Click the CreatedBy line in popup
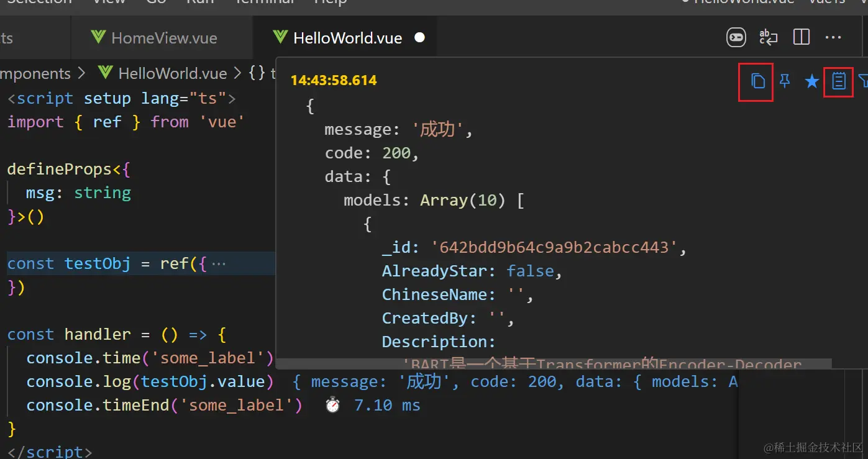 pos(448,319)
